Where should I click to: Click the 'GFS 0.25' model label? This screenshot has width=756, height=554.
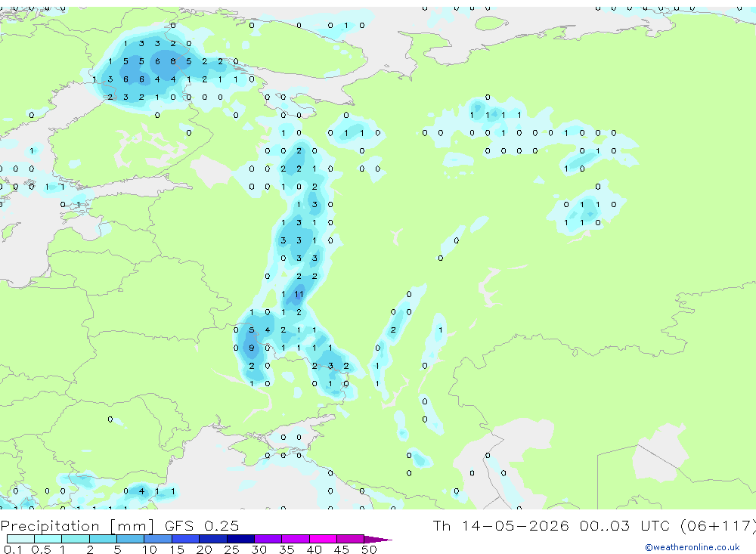click(x=202, y=525)
